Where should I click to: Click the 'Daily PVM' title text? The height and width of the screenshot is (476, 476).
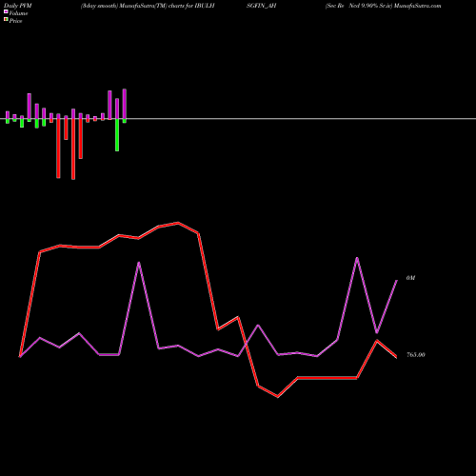[18, 6]
